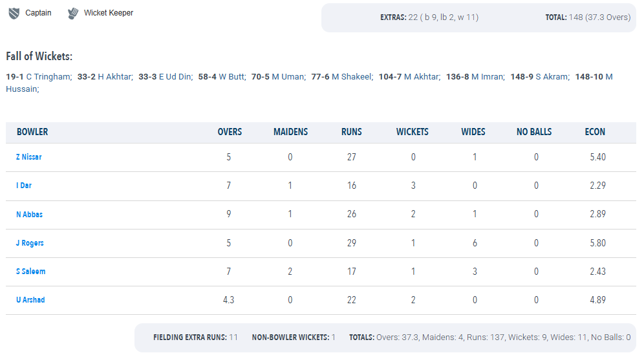
Task: Click the Captain shield icon
Action: coord(14,13)
